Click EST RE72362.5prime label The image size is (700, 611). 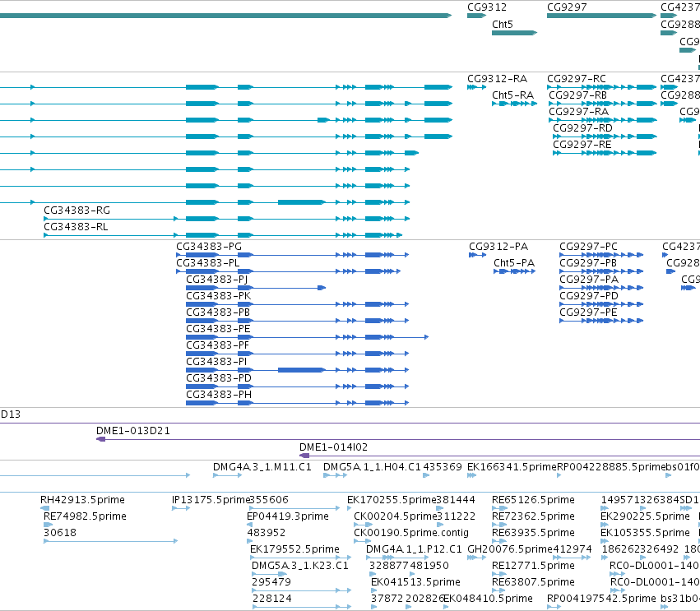(533, 516)
